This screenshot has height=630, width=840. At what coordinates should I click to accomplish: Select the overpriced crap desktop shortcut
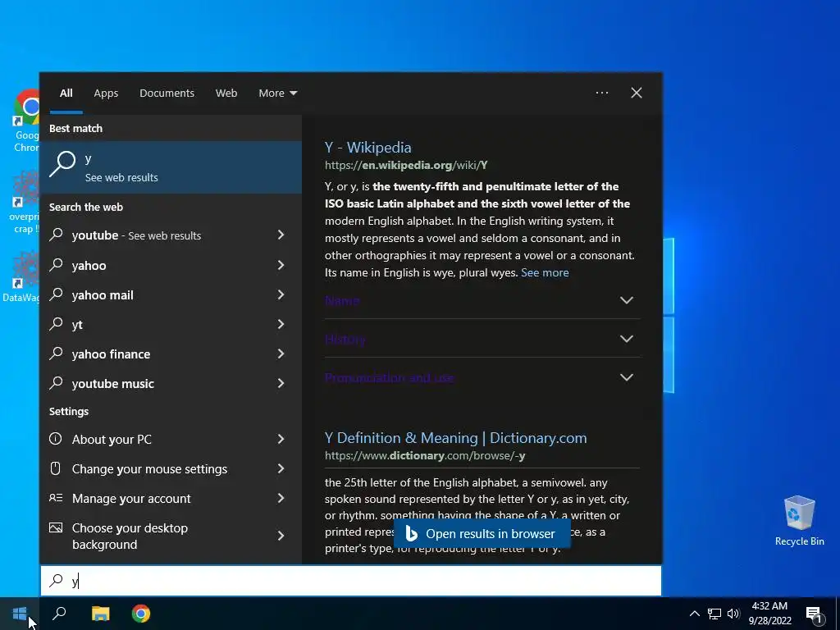tap(24, 203)
